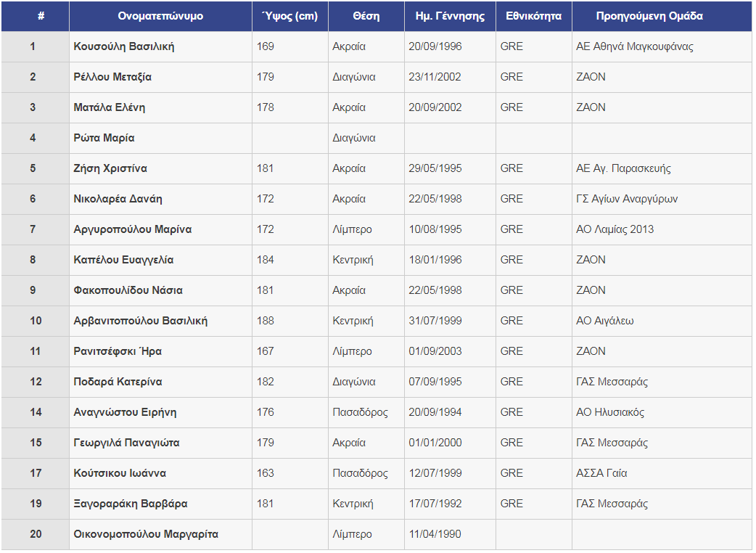Image resolution: width=756 pixels, height=553 pixels.
Task: Click the Ημ. Γέννησης column header
Action: pos(451,17)
